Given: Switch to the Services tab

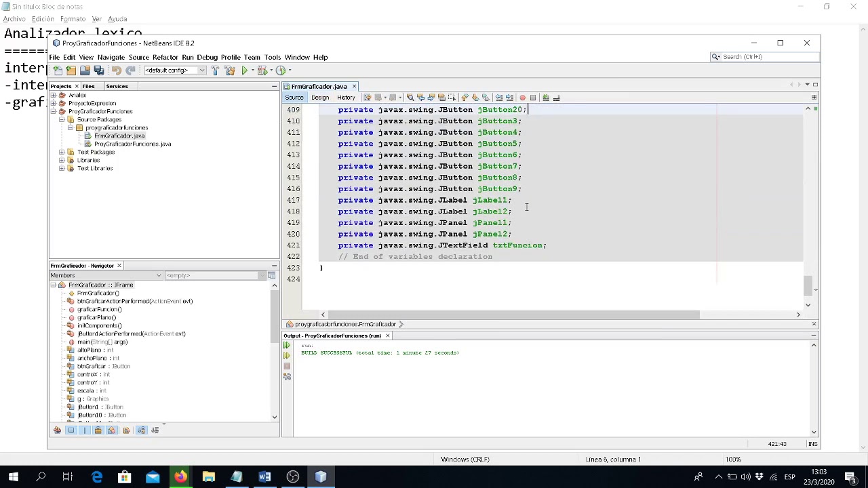Looking at the screenshot, I should (117, 86).
